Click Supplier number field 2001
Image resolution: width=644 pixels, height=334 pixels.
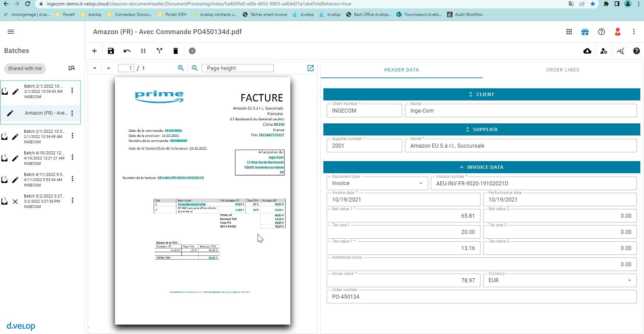pos(364,146)
